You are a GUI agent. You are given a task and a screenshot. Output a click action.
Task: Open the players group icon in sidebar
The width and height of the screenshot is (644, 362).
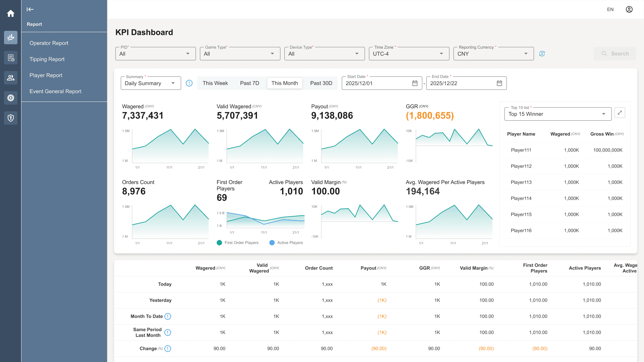[x=11, y=78]
